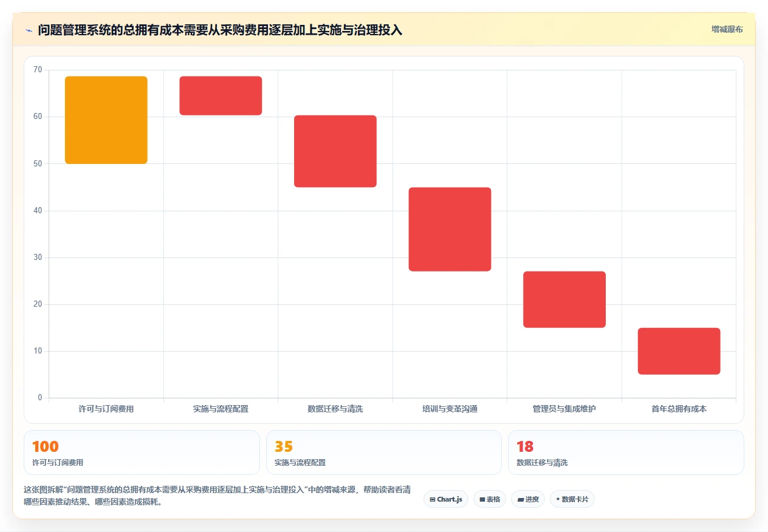Click the 数据卡片 tag chip
This screenshot has height=532, width=768.
click(572, 499)
